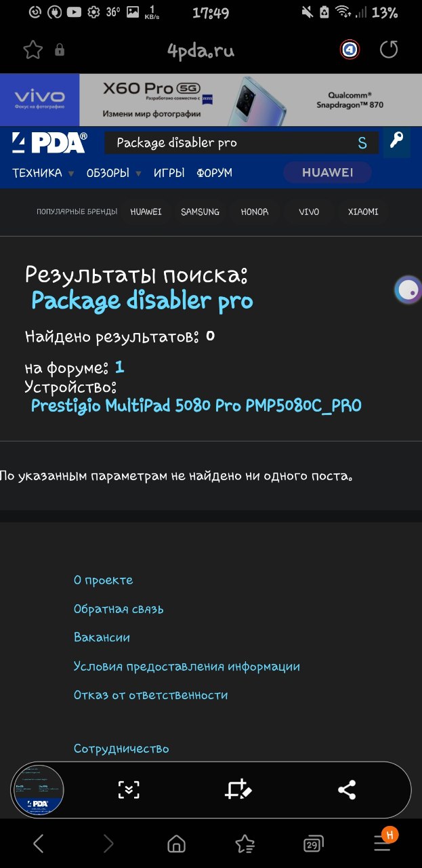Image resolution: width=422 pixels, height=868 pixels.
Task: Open the crop and edit screenshot tool
Action: point(238,789)
